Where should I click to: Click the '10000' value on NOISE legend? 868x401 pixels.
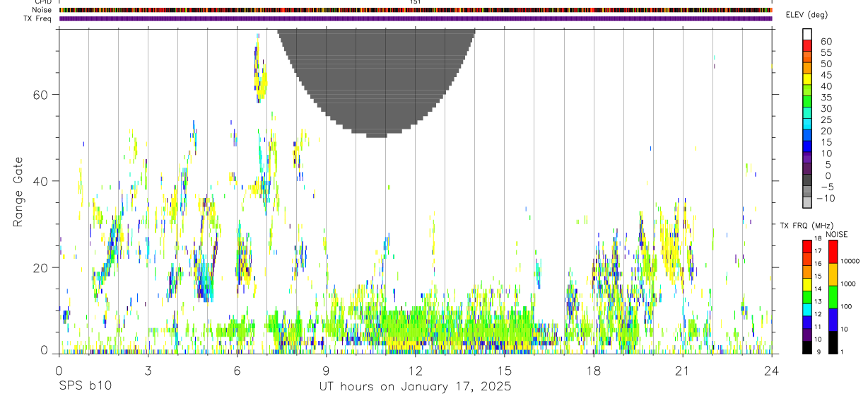[850, 261]
